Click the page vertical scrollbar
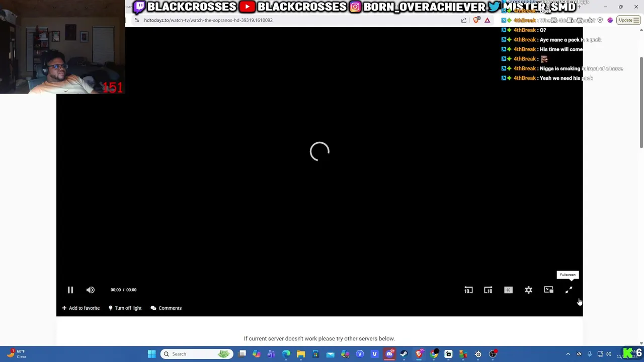This screenshot has width=644, height=362. (x=641, y=102)
